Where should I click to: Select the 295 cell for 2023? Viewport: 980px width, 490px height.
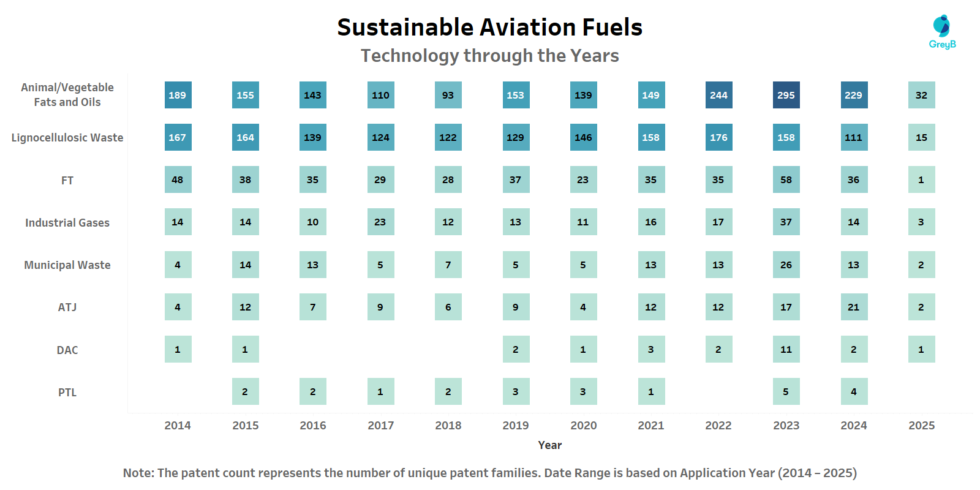[786, 95]
